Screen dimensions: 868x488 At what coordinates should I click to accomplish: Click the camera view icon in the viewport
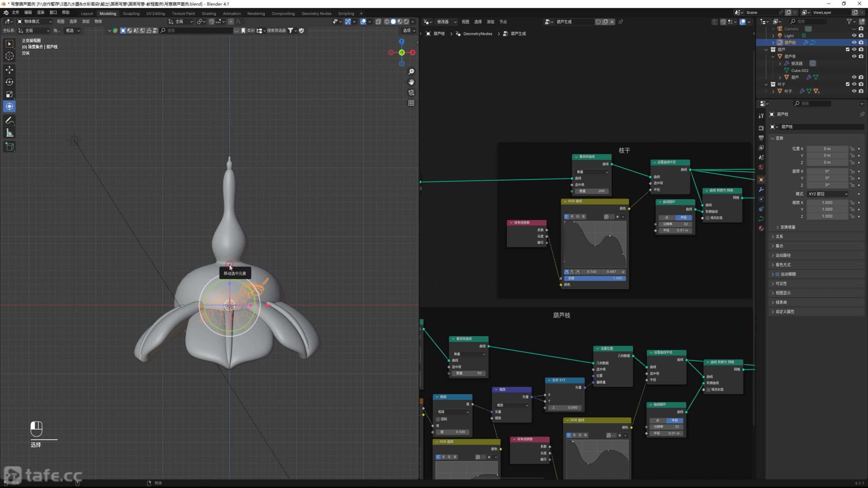(x=411, y=93)
